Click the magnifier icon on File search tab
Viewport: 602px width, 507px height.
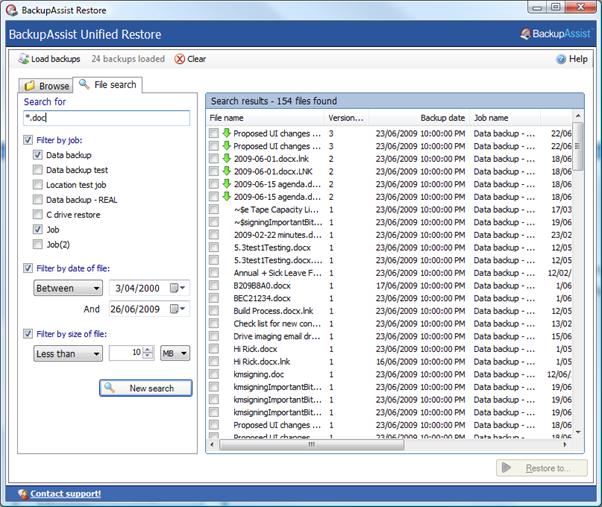tap(84, 85)
